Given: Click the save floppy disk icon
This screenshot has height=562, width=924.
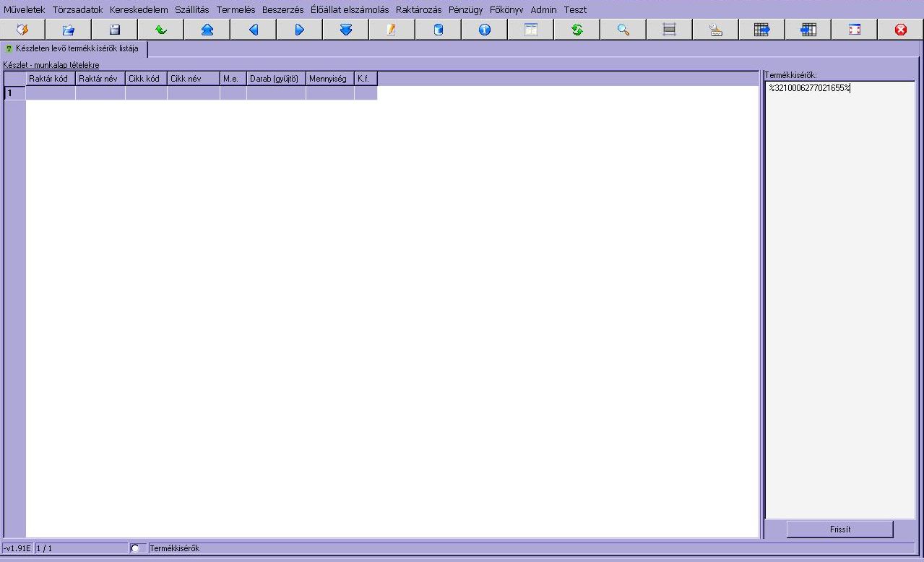Looking at the screenshot, I should (115, 30).
